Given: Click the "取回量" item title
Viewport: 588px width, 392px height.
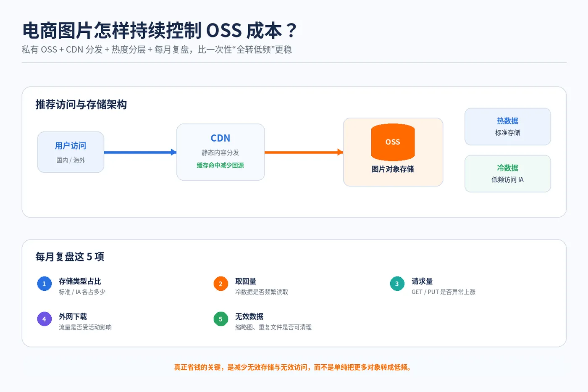Looking at the screenshot, I should click(x=246, y=281).
